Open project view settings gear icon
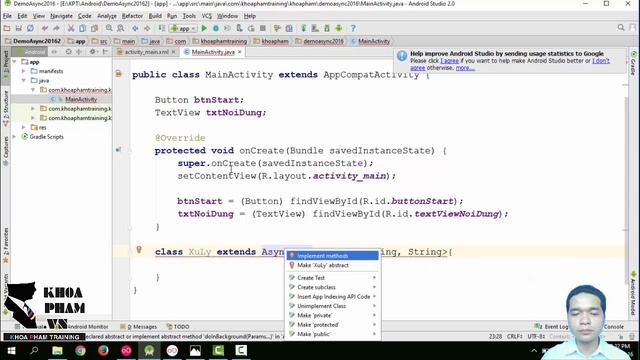The image size is (640, 360). click(93, 52)
